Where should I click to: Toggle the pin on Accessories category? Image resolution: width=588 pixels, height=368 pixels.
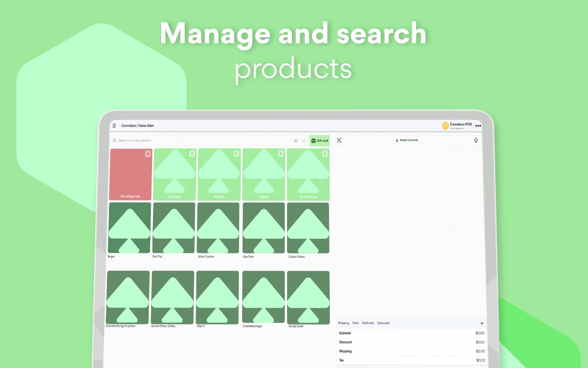pos(325,154)
